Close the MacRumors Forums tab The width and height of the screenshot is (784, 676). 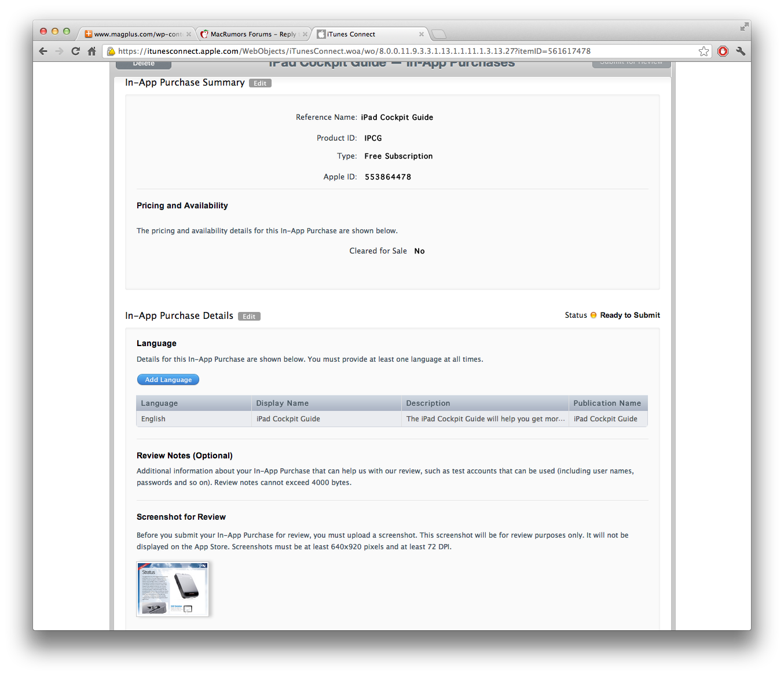(x=305, y=34)
